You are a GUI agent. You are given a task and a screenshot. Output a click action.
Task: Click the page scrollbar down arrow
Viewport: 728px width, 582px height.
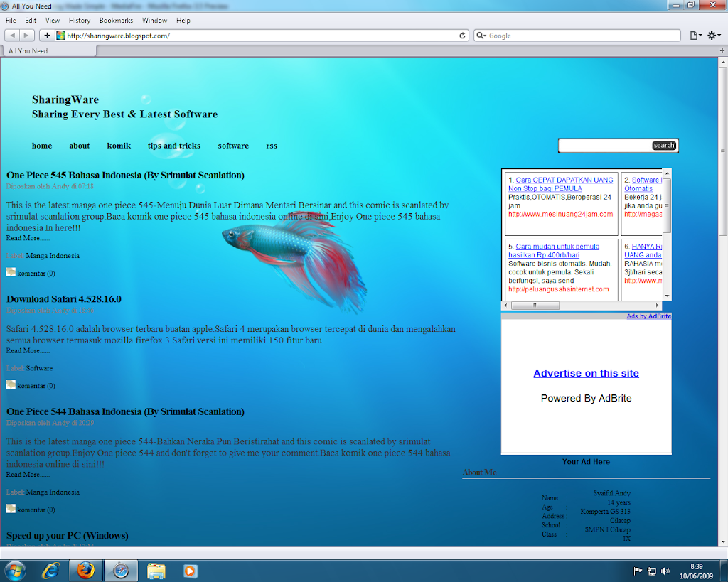tap(723, 542)
